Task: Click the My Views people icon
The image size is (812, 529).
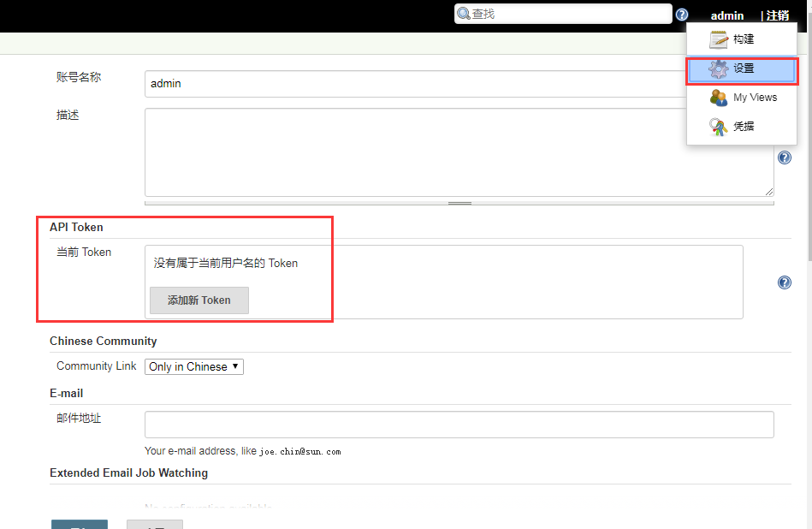Action: coord(718,98)
